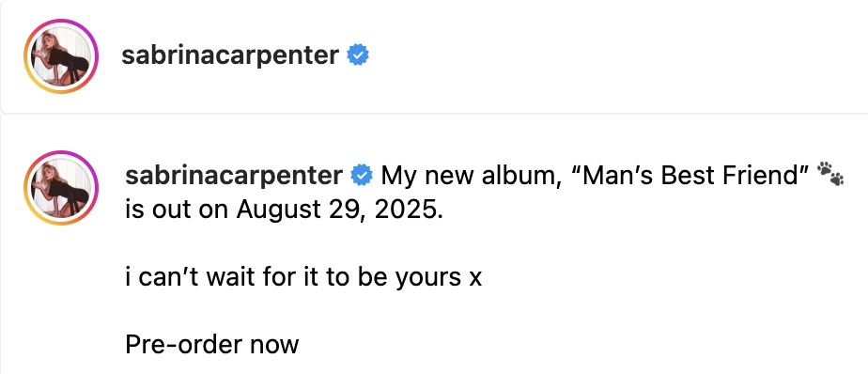This screenshot has height=374, width=868.
Task: Click the words "is out on"
Action: point(178,210)
